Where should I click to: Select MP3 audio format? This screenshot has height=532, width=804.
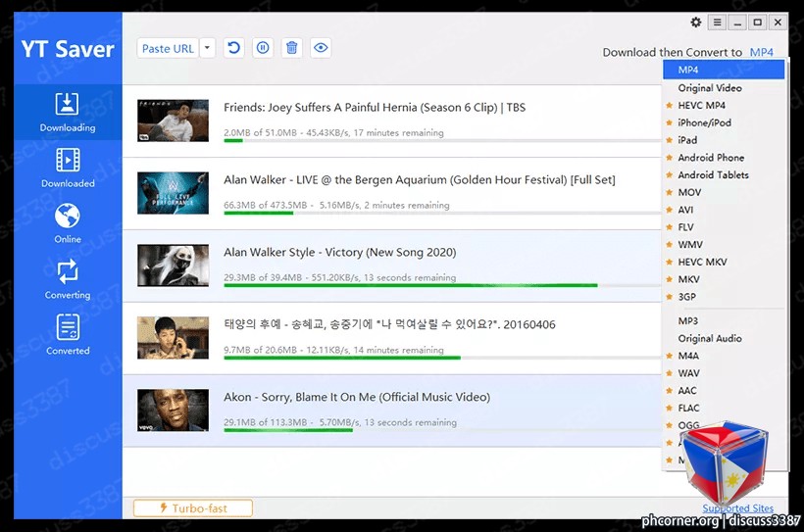[x=724, y=320]
